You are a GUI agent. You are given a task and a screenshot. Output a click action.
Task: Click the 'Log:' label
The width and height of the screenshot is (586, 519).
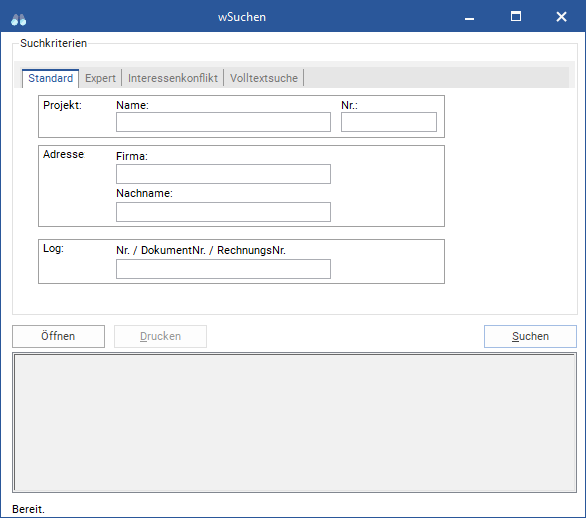(x=53, y=248)
